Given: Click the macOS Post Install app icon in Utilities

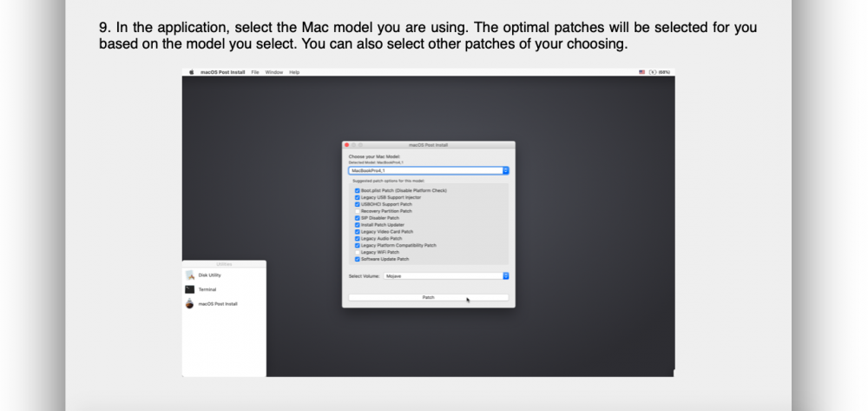Looking at the screenshot, I should [x=190, y=304].
